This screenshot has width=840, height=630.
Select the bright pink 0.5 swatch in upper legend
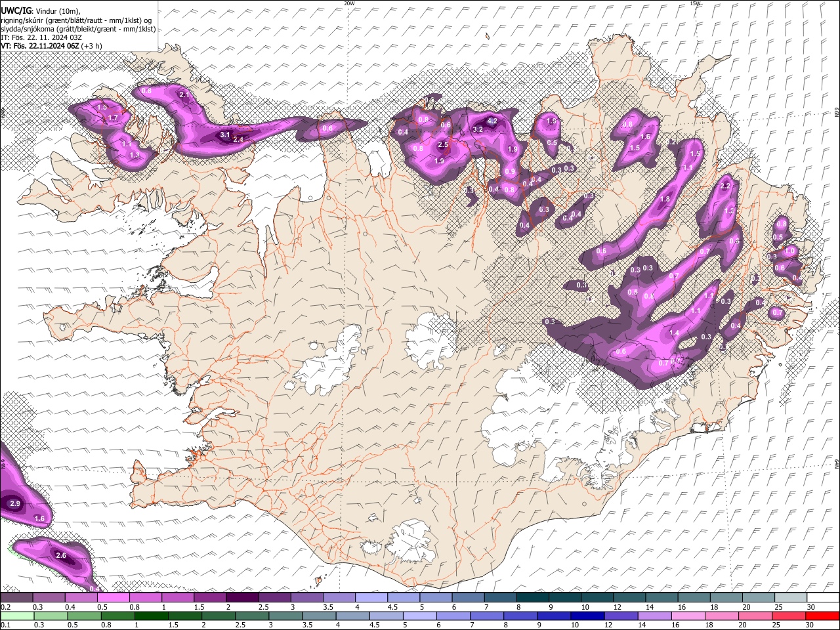tap(113, 598)
